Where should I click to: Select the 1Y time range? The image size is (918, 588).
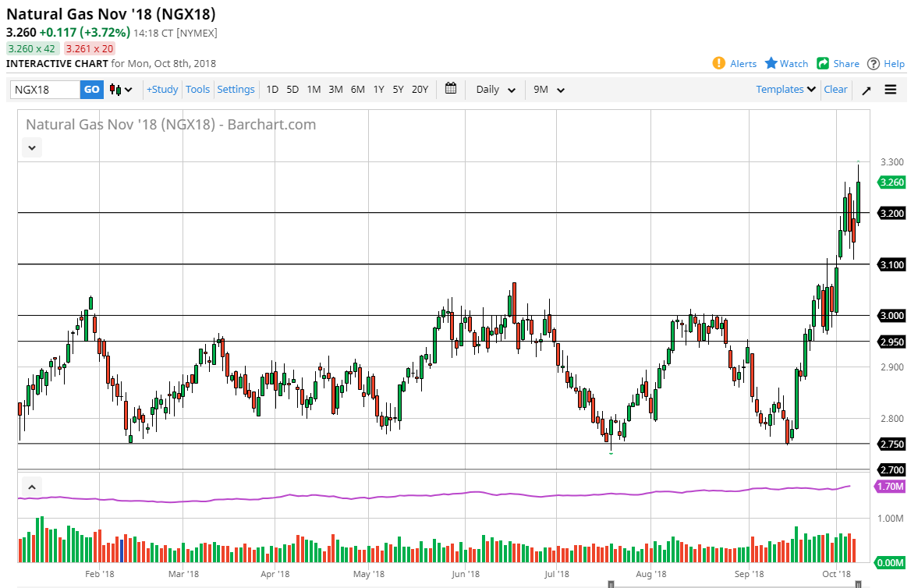pos(378,90)
